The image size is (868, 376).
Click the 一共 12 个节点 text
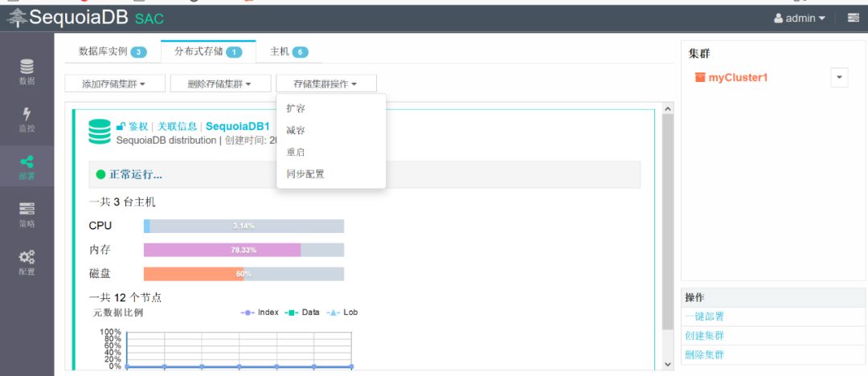tap(125, 297)
